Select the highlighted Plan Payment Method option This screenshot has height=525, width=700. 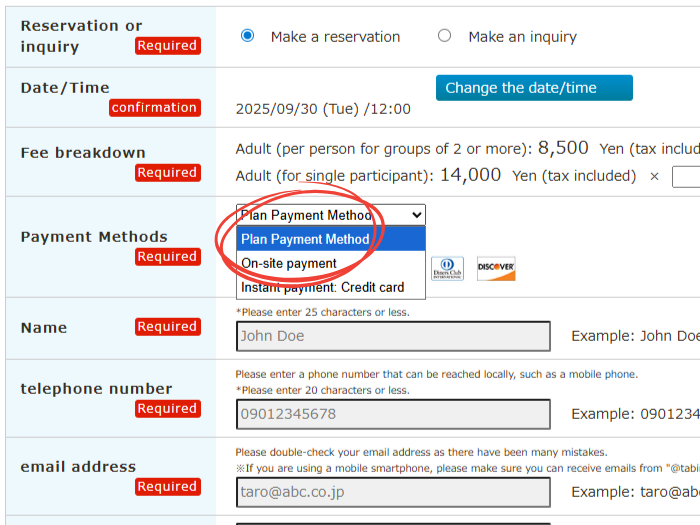click(305, 239)
